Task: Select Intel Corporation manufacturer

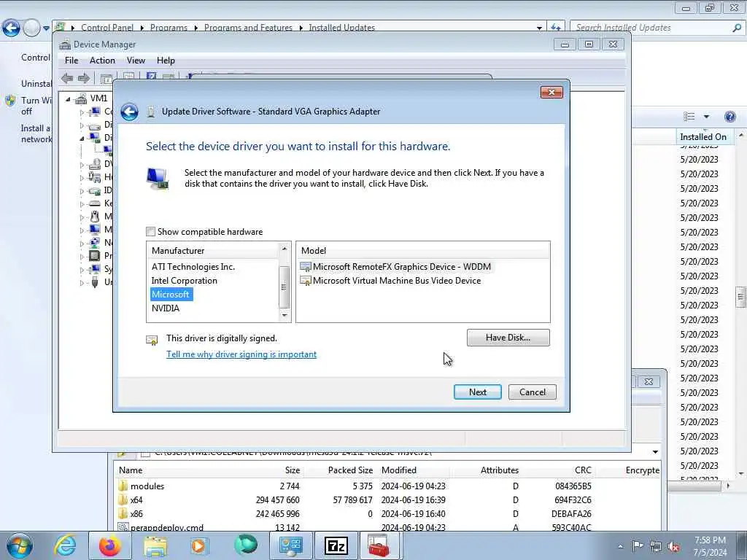Action: pos(184,281)
